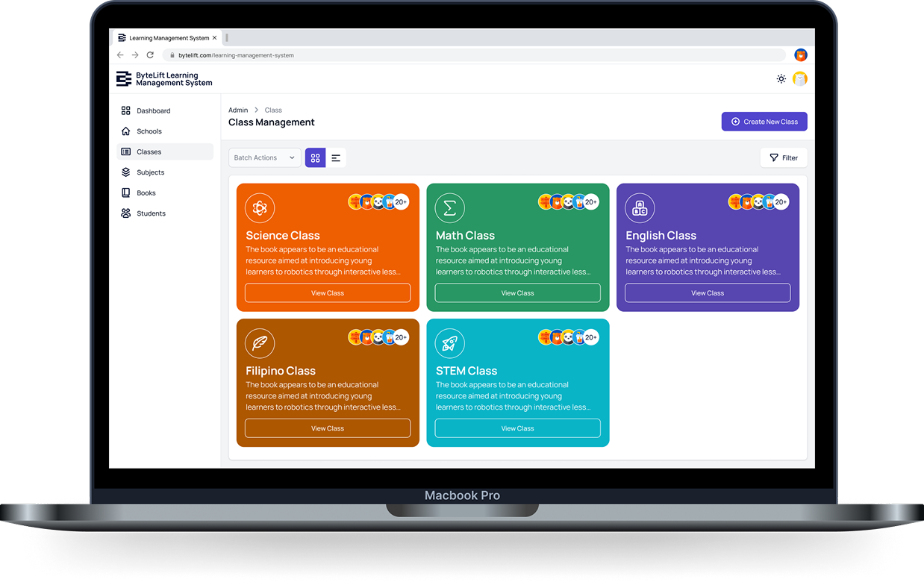The image size is (924, 582).
Task: Reload the page using browser refresh icon
Action: [x=150, y=55]
